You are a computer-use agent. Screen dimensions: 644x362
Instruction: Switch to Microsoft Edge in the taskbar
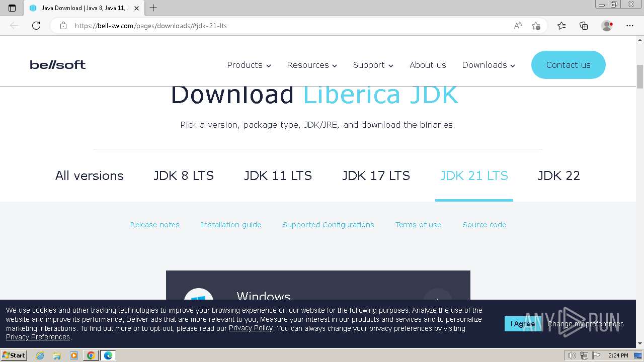(x=108, y=355)
